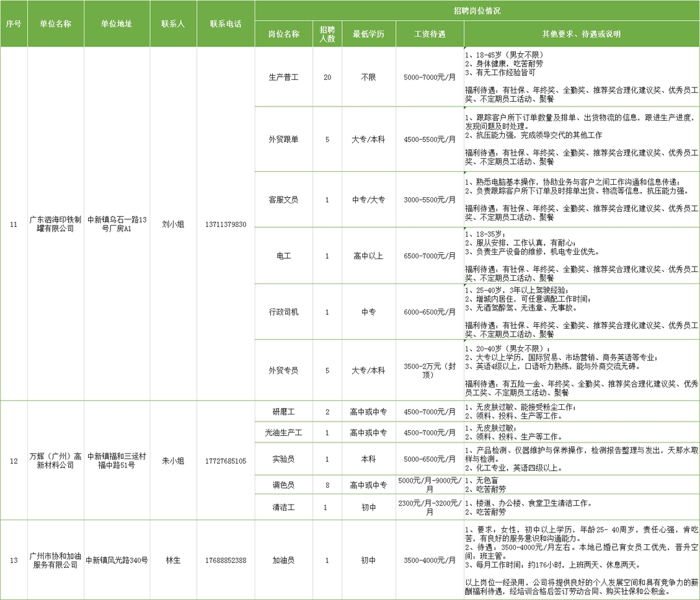Screen dimensions: 700x600
Task: Click the 最低学历 column header
Action: click(x=368, y=34)
